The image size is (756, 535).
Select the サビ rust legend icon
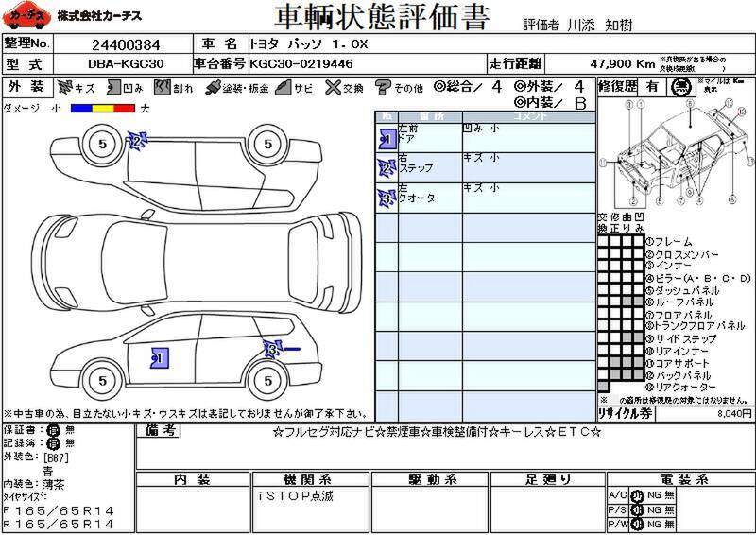point(283,87)
